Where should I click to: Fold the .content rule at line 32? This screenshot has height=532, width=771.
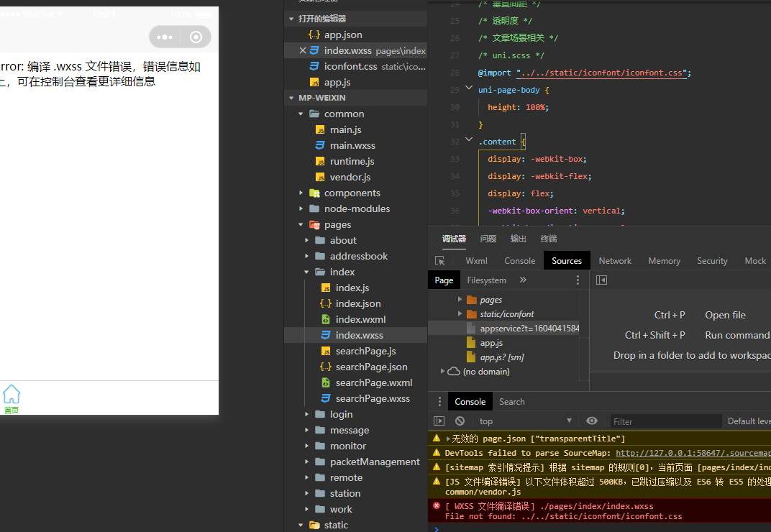469,139
